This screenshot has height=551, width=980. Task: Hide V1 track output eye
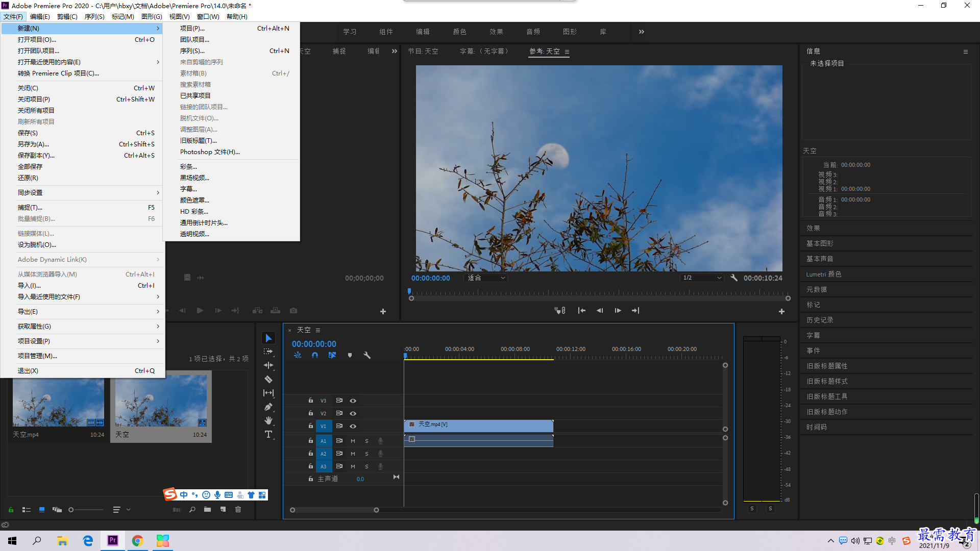tap(353, 426)
